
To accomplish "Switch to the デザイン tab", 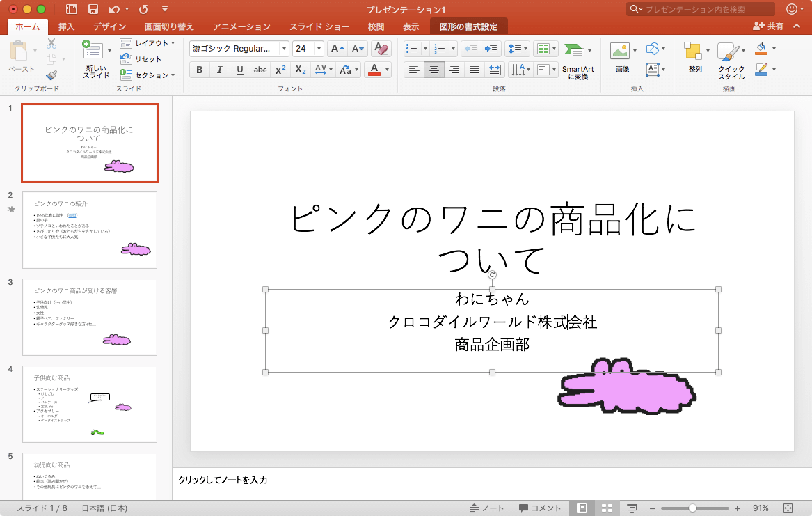I will [109, 26].
